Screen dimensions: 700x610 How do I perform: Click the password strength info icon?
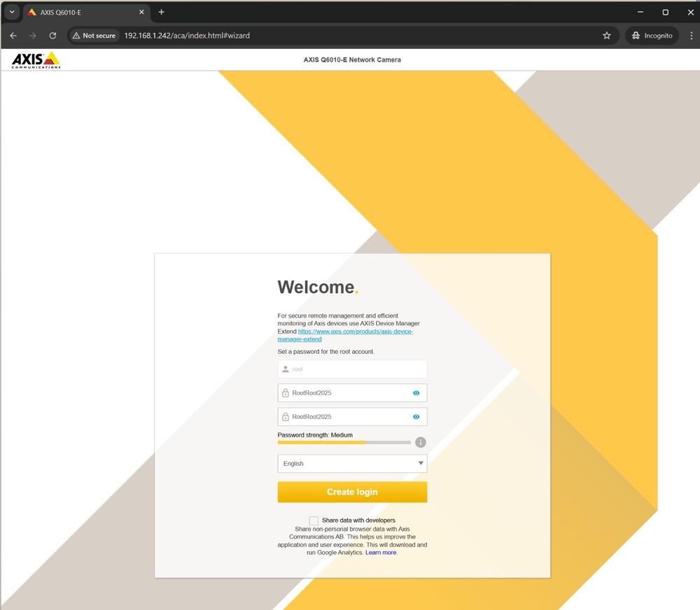click(x=420, y=442)
